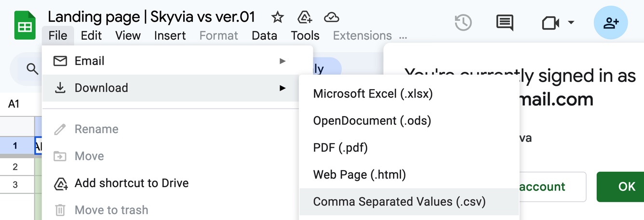This screenshot has height=220, width=644.
Task: Click the Move folder icon
Action: 60,156
